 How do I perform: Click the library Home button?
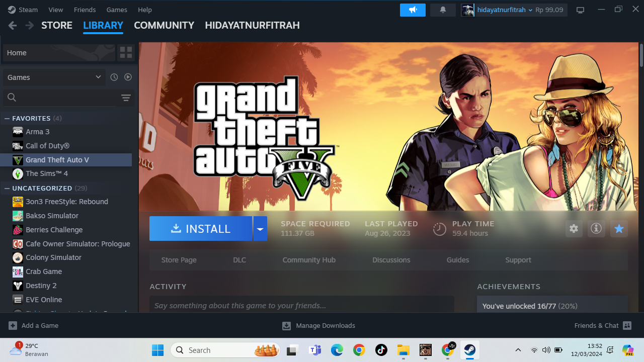tap(59, 53)
